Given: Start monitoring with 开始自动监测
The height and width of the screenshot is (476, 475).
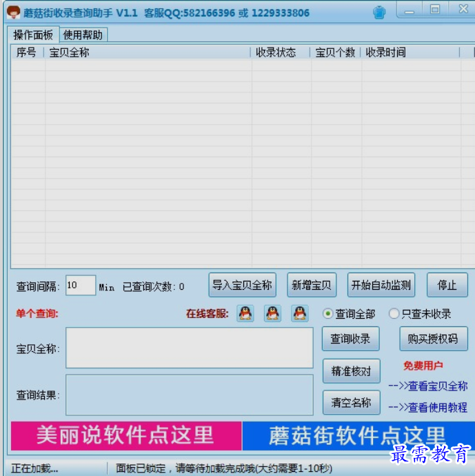Looking at the screenshot, I should point(381,285).
